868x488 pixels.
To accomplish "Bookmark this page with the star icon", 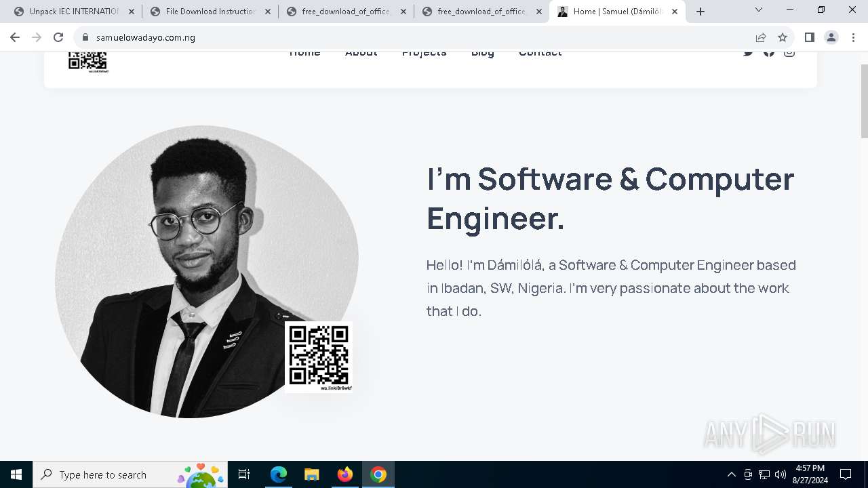I will [x=783, y=37].
